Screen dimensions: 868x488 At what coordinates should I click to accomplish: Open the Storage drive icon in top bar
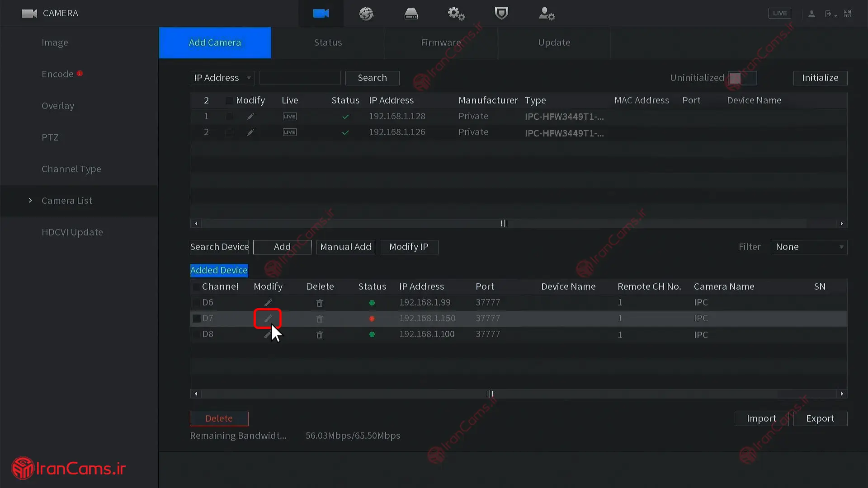(411, 14)
